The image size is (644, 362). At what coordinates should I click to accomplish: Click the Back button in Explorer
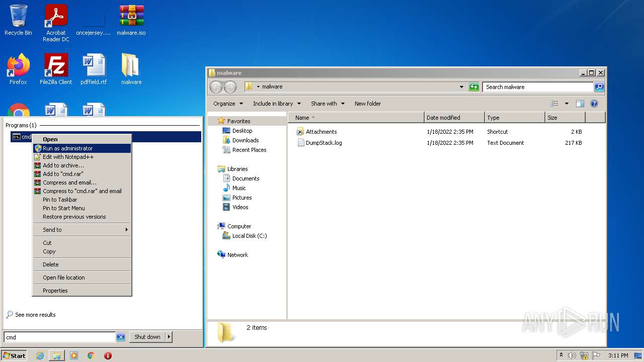click(216, 87)
